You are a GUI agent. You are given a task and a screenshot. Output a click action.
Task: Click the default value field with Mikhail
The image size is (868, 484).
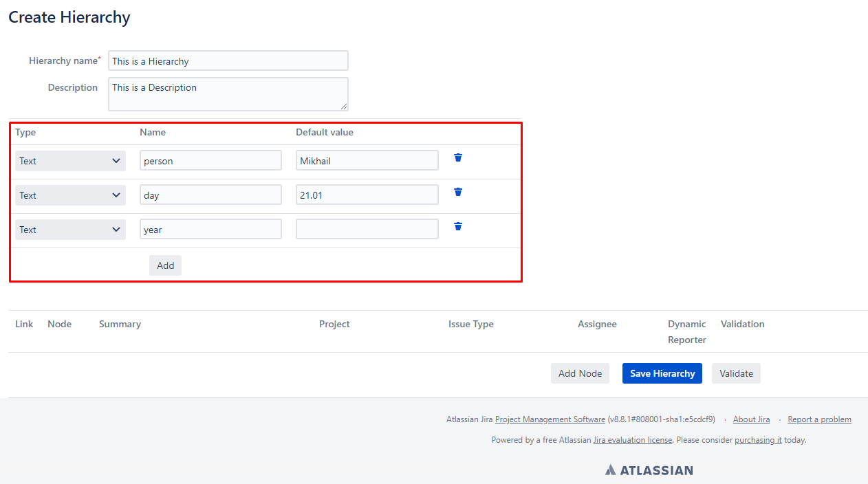point(367,161)
